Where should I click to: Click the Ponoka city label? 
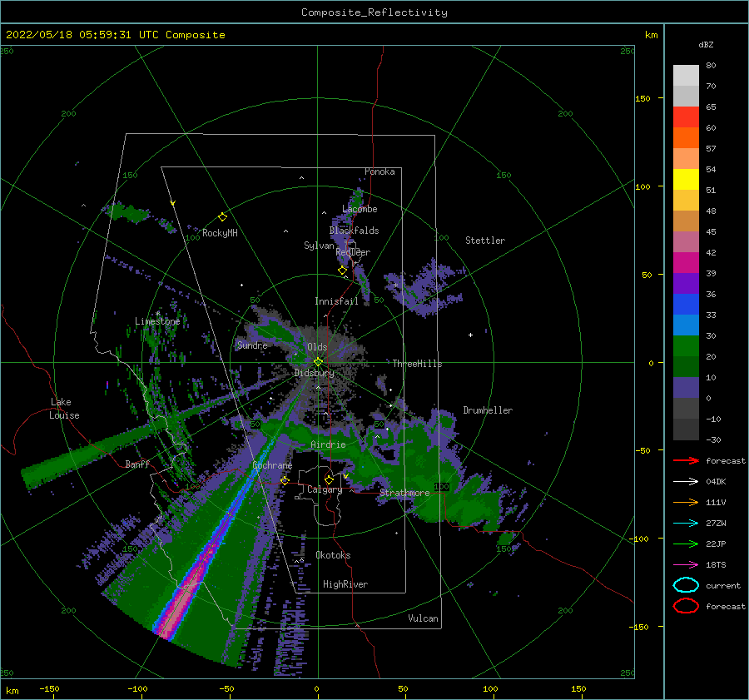click(x=379, y=171)
